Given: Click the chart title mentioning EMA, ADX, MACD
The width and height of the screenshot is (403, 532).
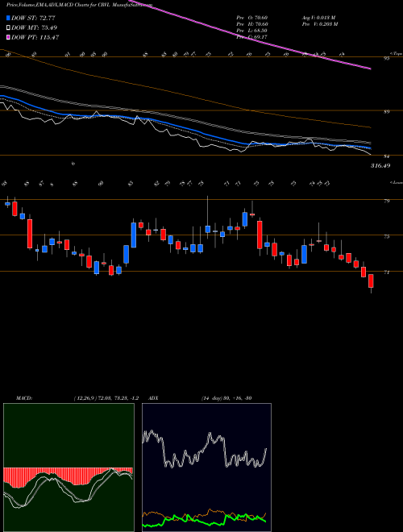Looking at the screenshot, I should (x=79, y=6).
